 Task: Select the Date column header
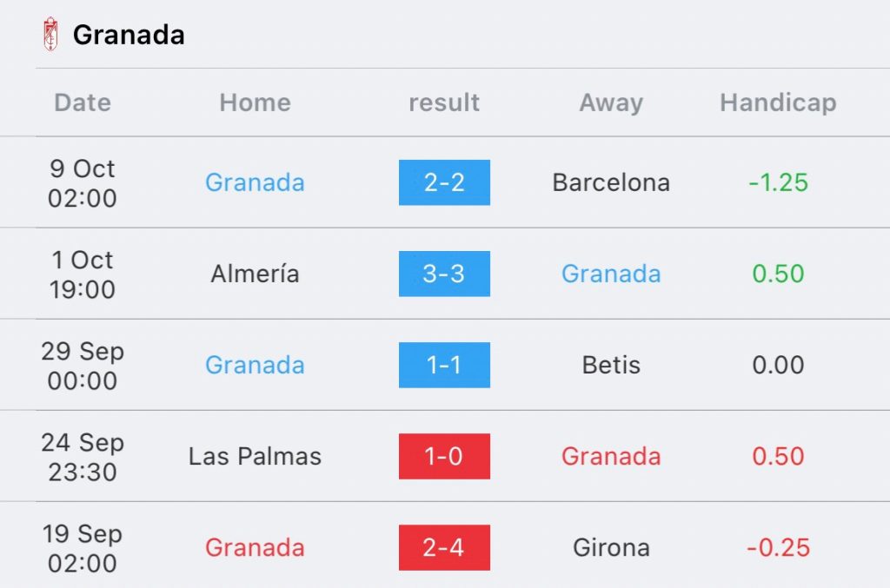pos(83,102)
